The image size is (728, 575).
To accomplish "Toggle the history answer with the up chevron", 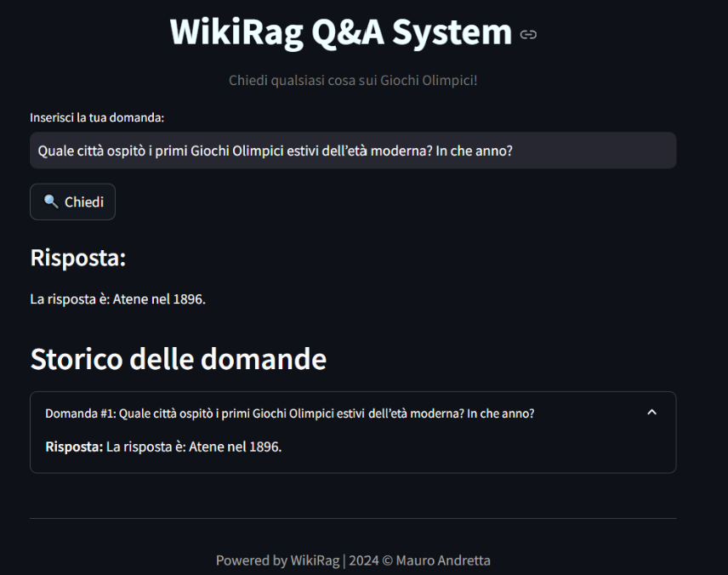I will pyautogui.click(x=652, y=412).
